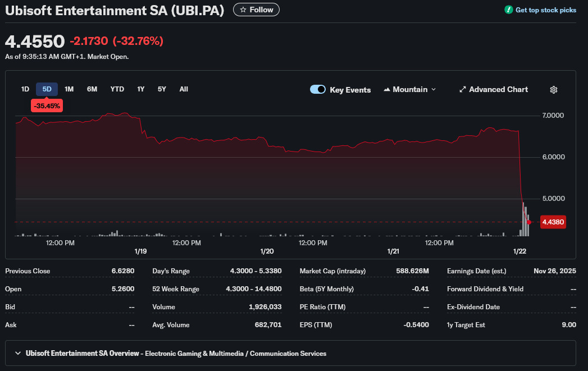Click the 4.4380 current price marker
The width and height of the screenshot is (588, 371).
click(x=553, y=222)
